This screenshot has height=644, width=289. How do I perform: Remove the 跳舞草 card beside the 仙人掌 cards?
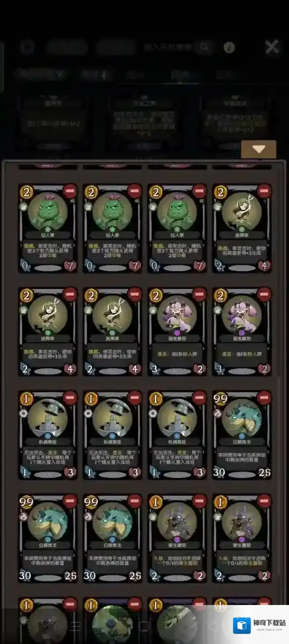[264, 191]
